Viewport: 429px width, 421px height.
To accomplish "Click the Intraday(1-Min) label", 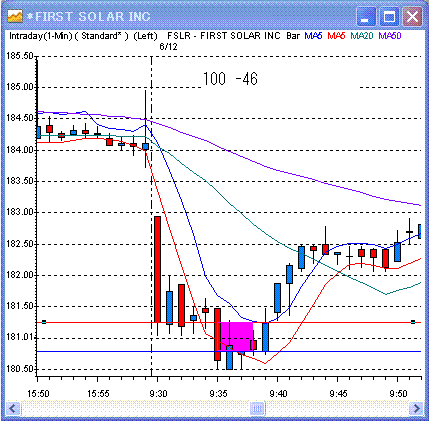I will coord(41,36).
